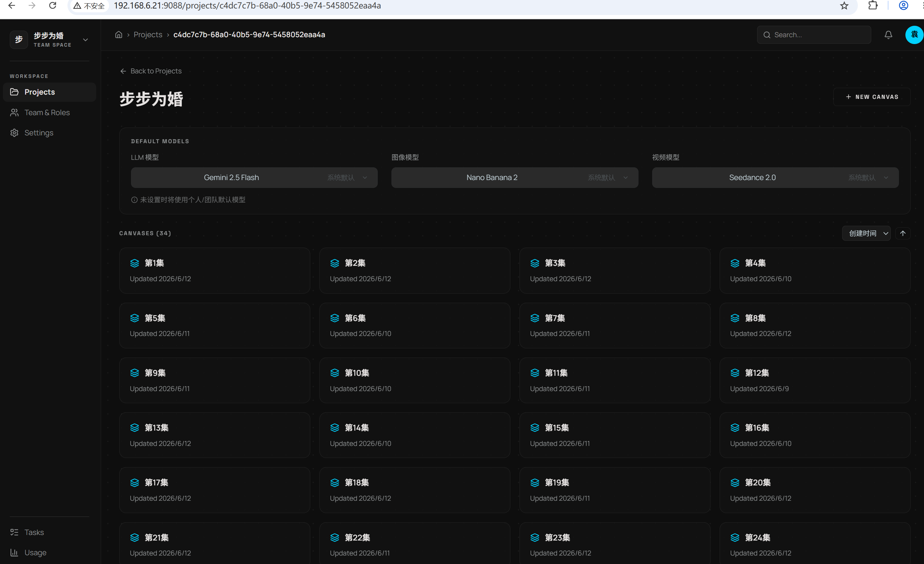Open the browser profile account icon
This screenshot has width=924, height=564.
coord(904,6)
